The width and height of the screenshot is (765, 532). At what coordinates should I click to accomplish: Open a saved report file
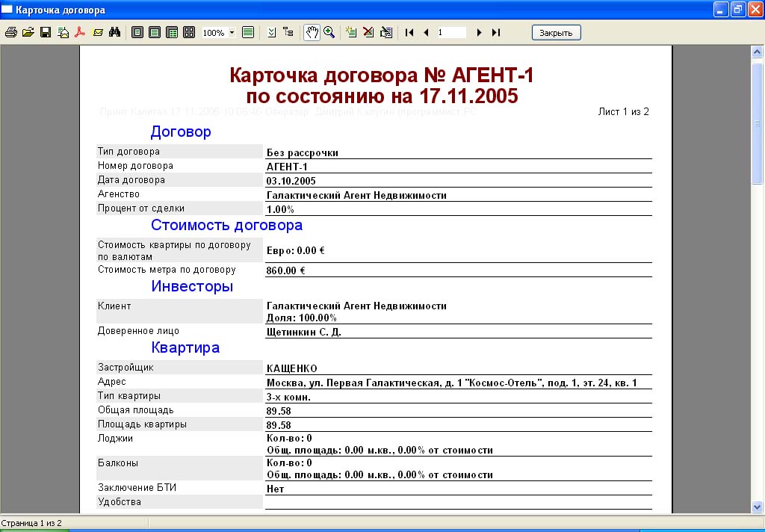click(x=28, y=33)
